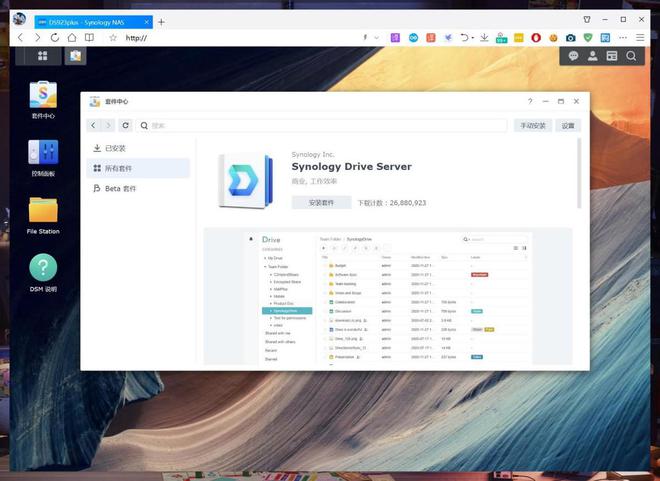The height and width of the screenshot is (481, 660).
Task: Open File Station desktop shortcut
Action: pyautogui.click(x=43, y=215)
